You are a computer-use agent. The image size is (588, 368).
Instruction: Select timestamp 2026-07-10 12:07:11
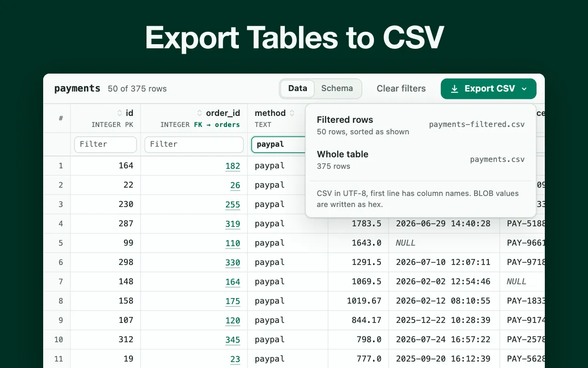tap(443, 262)
